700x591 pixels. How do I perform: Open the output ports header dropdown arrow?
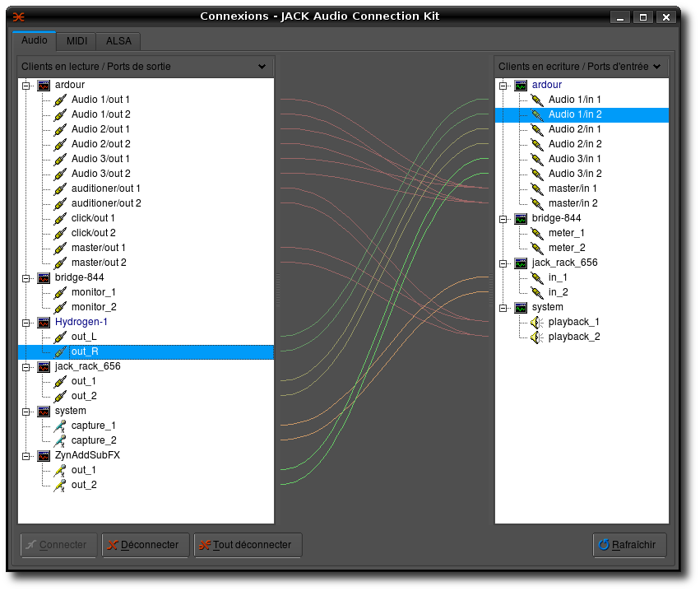coord(262,67)
